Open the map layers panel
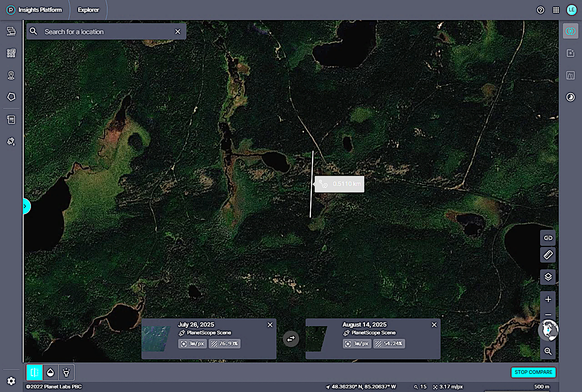 [548, 277]
